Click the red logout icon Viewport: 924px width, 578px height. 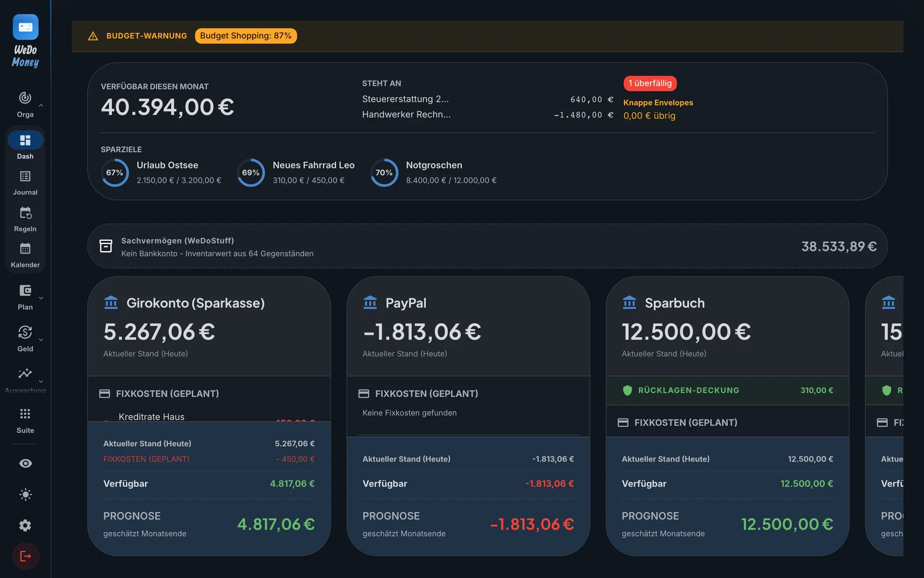pos(25,556)
